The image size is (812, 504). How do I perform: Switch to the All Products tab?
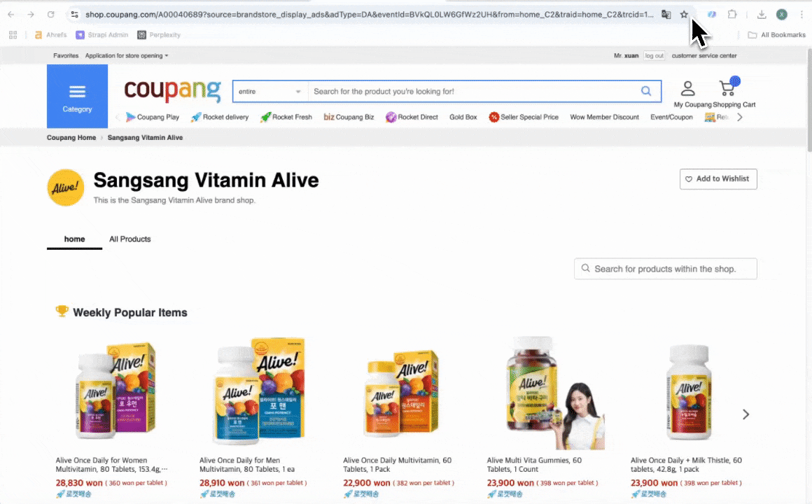(x=130, y=239)
